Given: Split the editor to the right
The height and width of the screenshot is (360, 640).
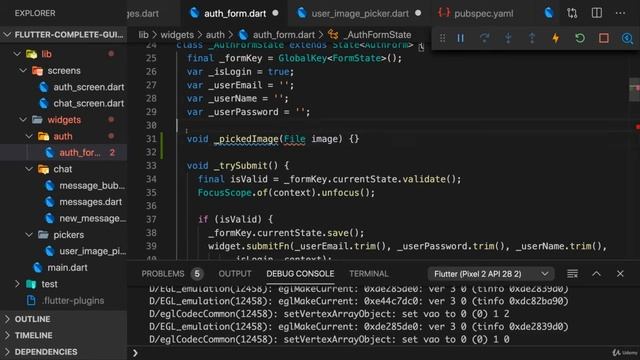Looking at the screenshot, I should point(597,13).
